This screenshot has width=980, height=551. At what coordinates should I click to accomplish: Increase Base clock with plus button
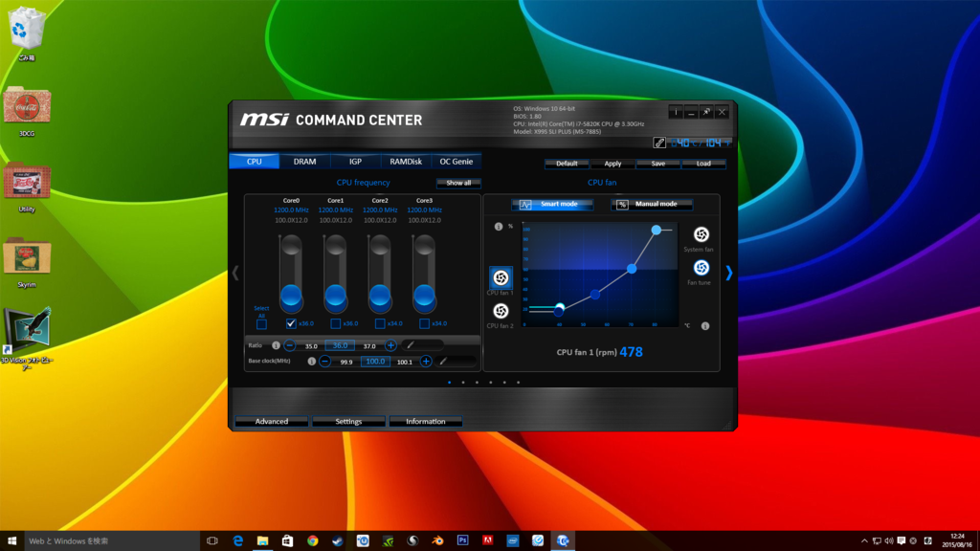(426, 361)
